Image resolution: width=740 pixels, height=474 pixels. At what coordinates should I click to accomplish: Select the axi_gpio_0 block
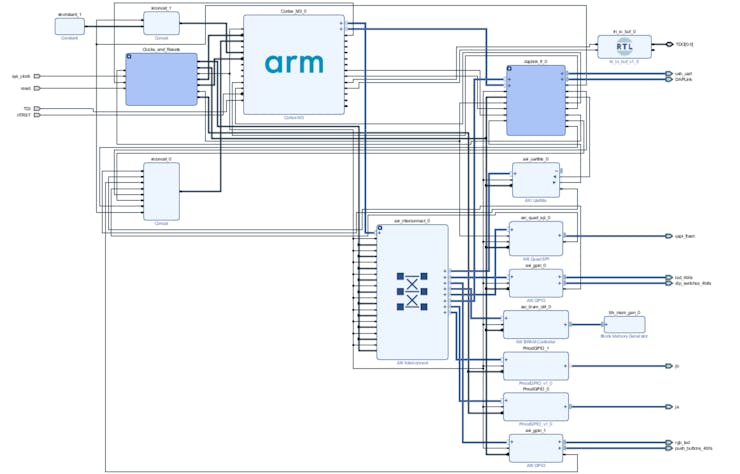pyautogui.click(x=536, y=283)
